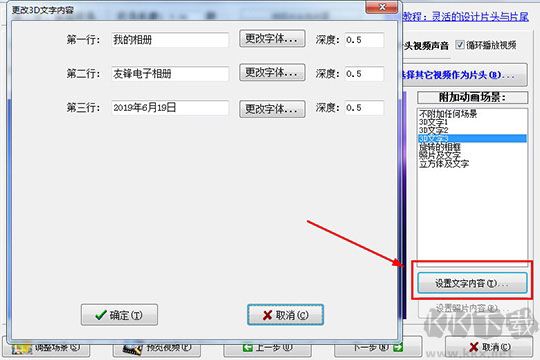
Task: Click the third line date field '2019年6月19日'
Action: (x=170, y=108)
